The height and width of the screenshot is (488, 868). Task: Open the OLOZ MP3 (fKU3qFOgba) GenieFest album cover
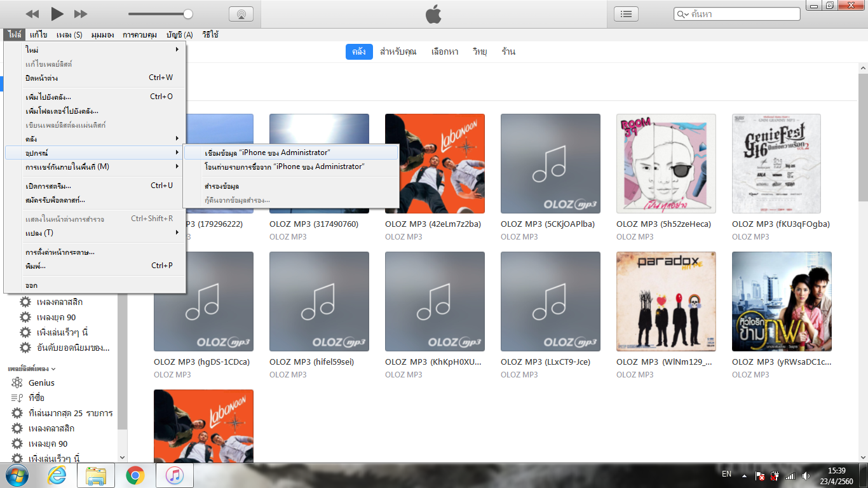[x=776, y=164]
